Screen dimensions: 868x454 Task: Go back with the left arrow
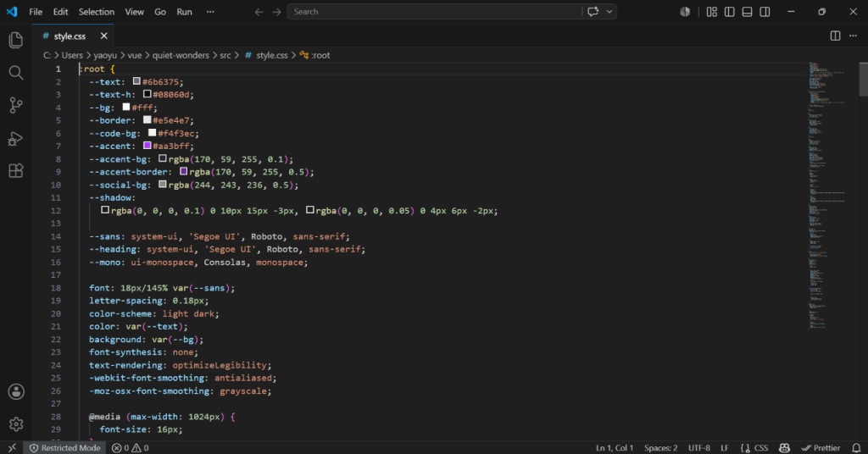pyautogui.click(x=259, y=12)
